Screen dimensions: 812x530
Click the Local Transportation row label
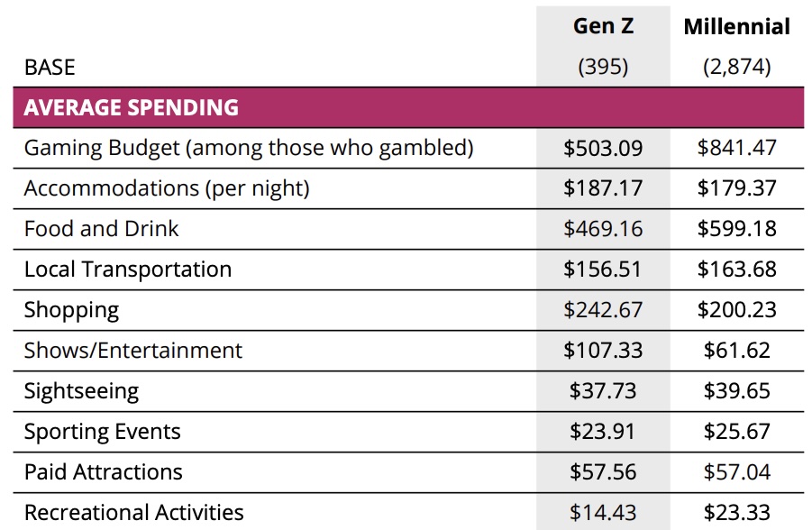click(x=128, y=270)
